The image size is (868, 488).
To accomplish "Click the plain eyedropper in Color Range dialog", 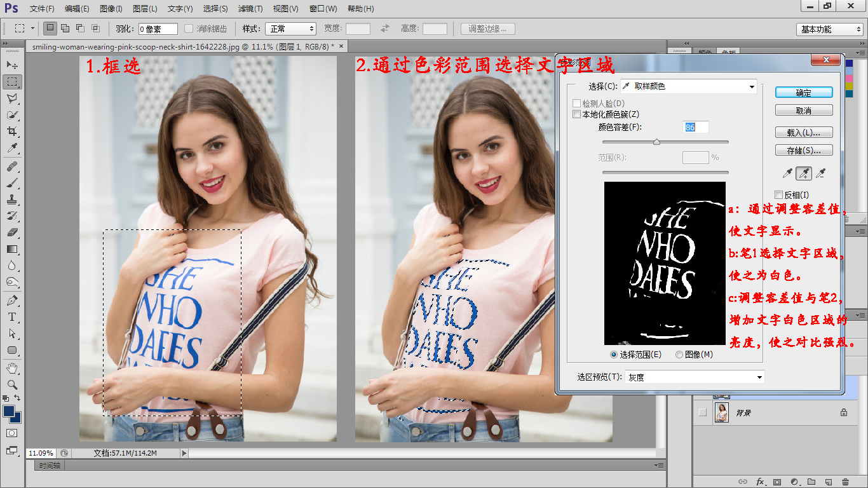I will pyautogui.click(x=787, y=173).
